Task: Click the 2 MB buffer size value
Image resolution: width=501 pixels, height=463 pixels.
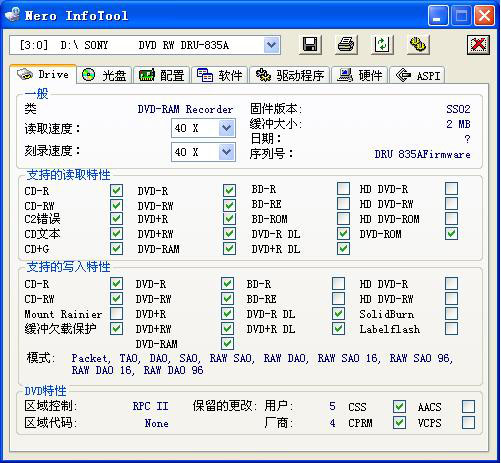Action: (x=458, y=124)
